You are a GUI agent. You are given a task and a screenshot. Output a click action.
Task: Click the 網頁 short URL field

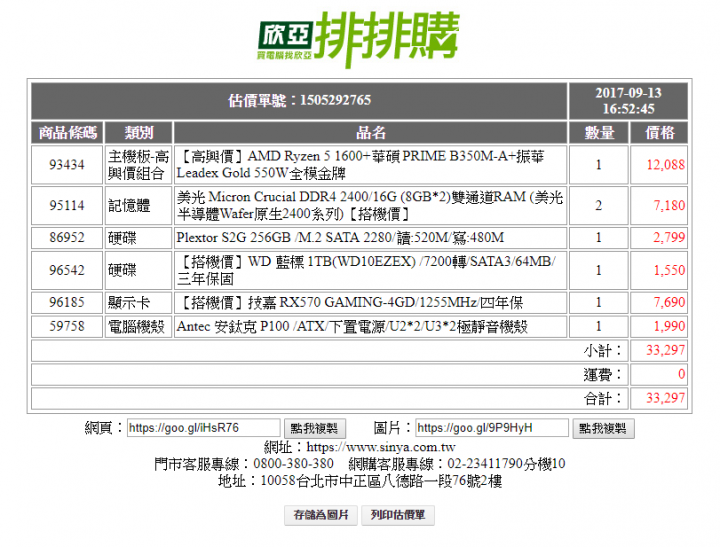(x=203, y=428)
